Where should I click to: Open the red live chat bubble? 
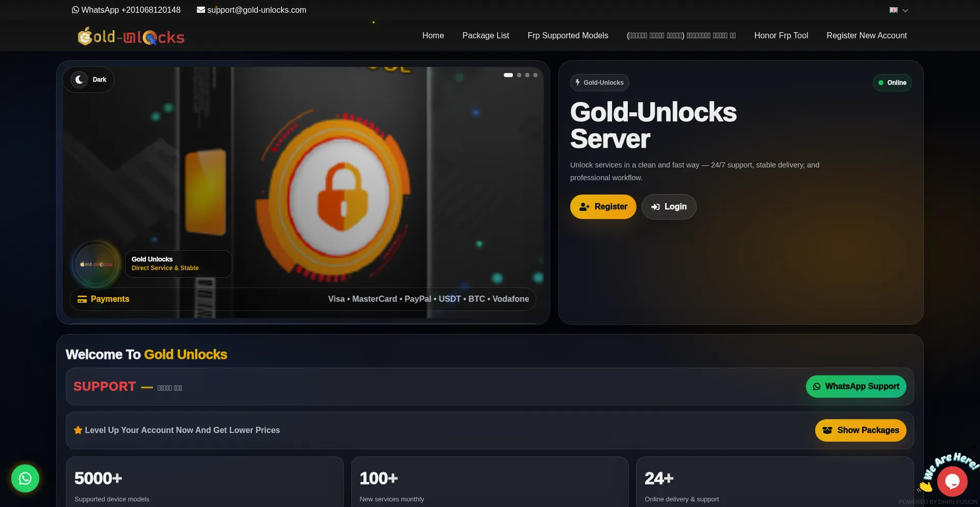click(x=952, y=481)
